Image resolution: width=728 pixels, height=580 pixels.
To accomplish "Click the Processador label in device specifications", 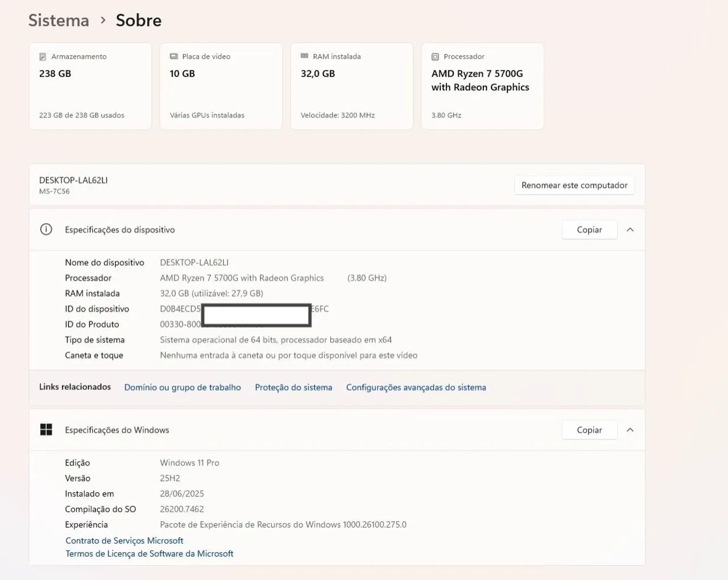I will 88,278.
